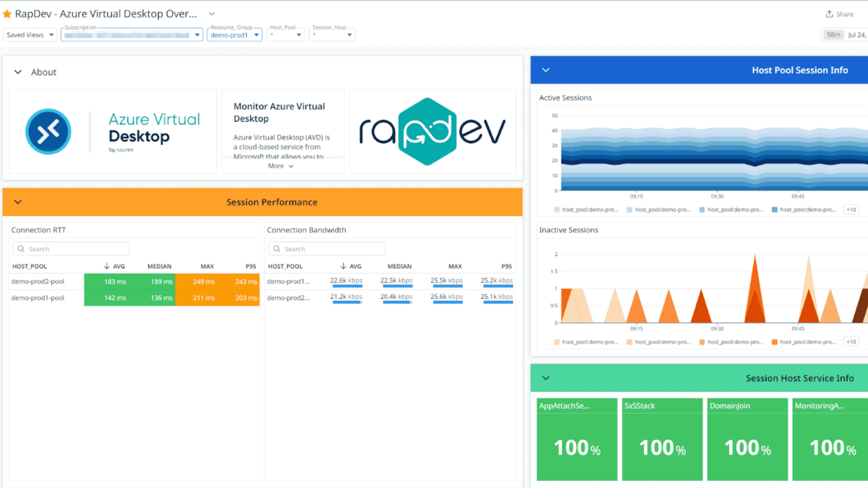
Task: Click the Connection Bandwidth search field
Action: 327,249
